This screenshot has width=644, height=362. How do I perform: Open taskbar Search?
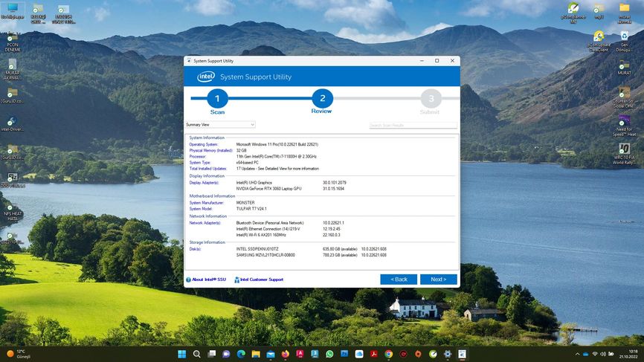click(x=197, y=355)
